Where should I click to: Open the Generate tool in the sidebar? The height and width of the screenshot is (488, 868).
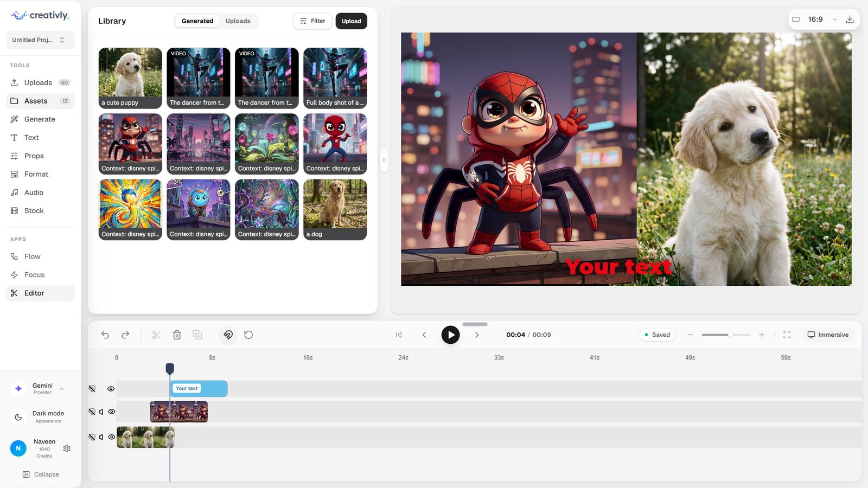point(40,119)
